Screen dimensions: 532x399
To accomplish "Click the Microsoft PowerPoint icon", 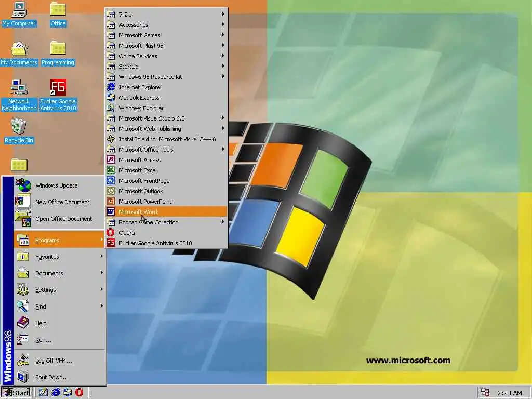I will (111, 202).
